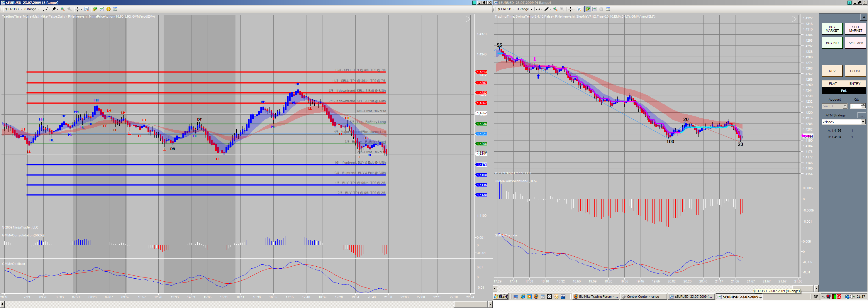Screen dimensions: 868x308
Task: Open Strategies dollar icon in 8 Range toolbar
Action: tap(108, 9)
